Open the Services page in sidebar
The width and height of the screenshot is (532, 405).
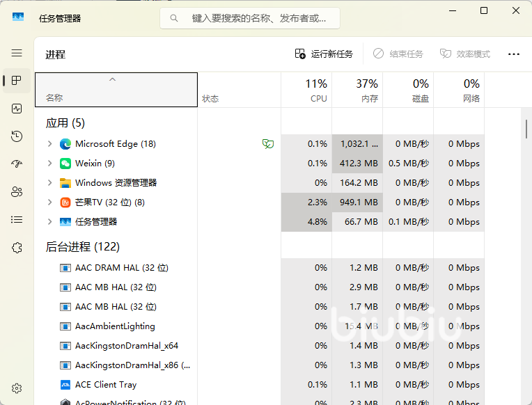(x=17, y=248)
